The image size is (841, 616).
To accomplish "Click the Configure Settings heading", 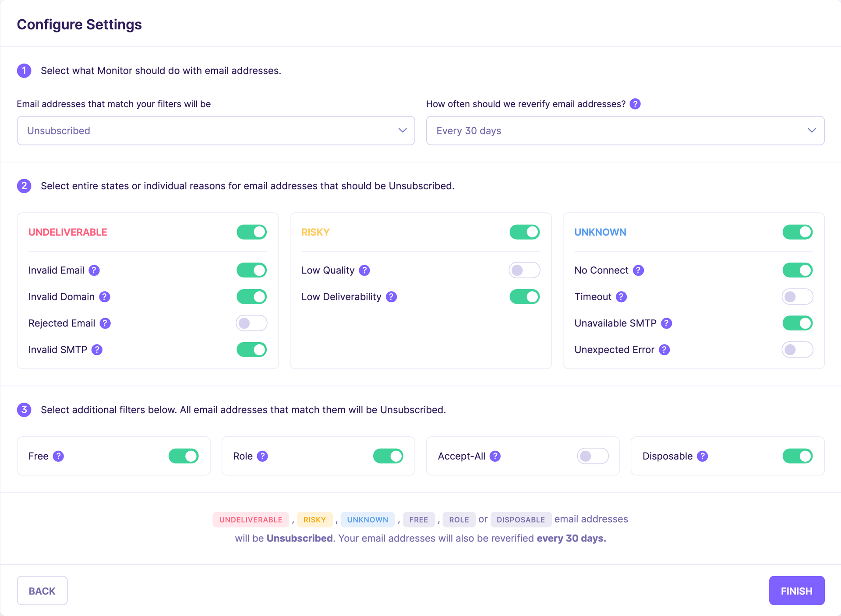I will 79,25.
